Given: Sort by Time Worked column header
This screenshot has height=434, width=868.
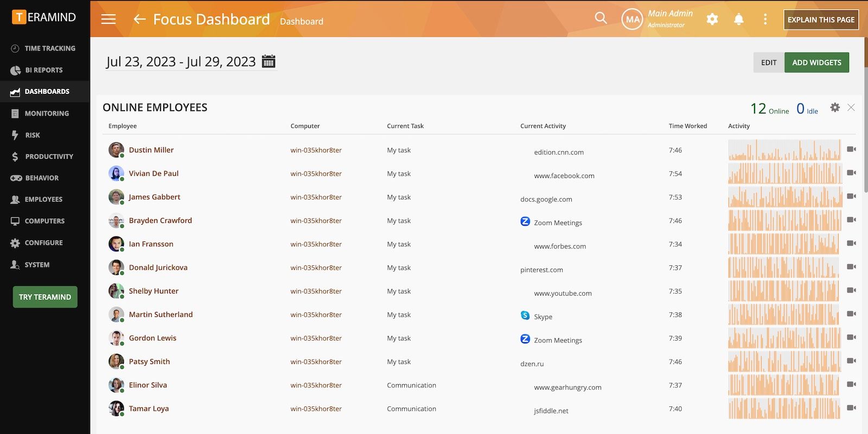Looking at the screenshot, I should point(688,126).
